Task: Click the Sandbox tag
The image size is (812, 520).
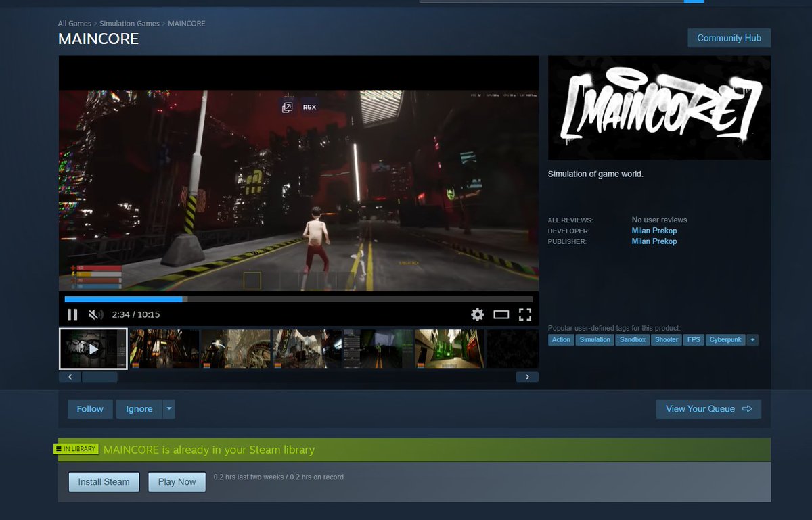Action: tap(633, 340)
